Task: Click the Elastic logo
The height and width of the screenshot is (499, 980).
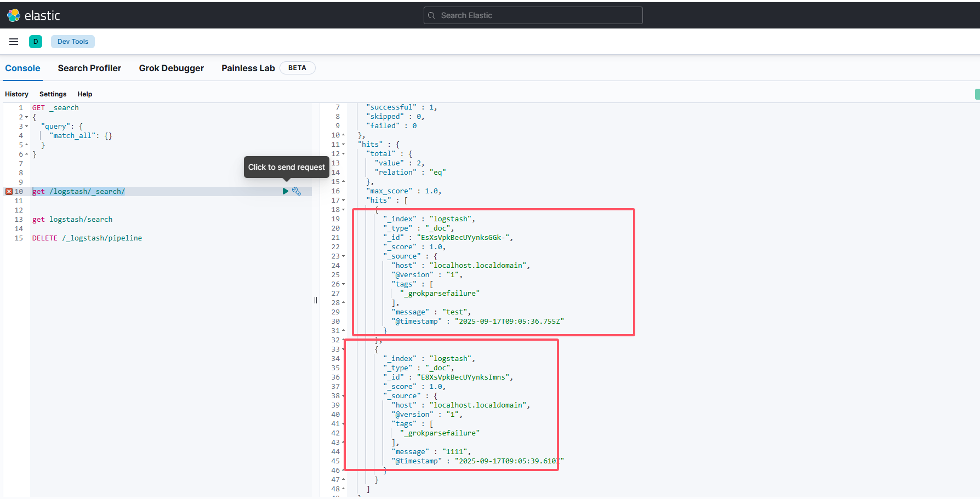Action: pos(33,15)
